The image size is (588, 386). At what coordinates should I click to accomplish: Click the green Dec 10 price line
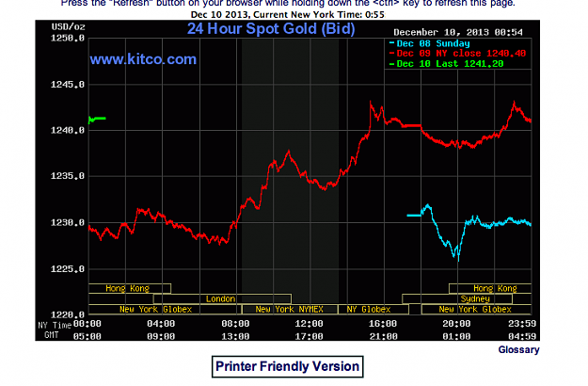[x=97, y=120]
